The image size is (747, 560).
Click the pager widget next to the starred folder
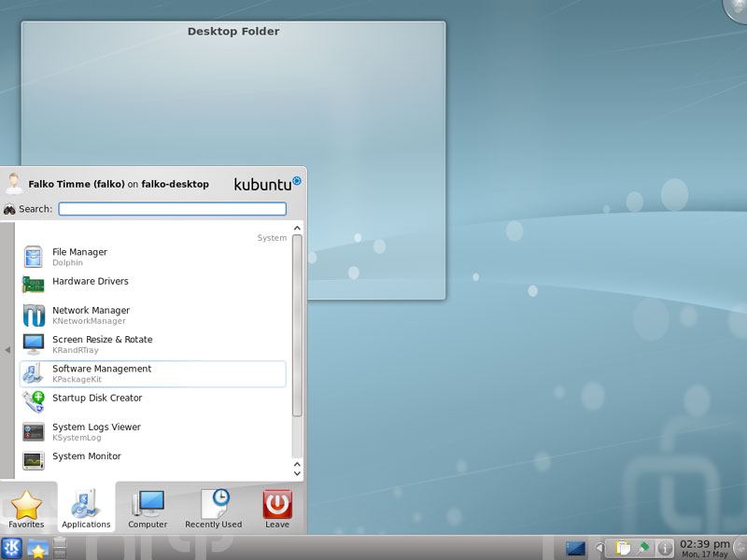click(60, 548)
